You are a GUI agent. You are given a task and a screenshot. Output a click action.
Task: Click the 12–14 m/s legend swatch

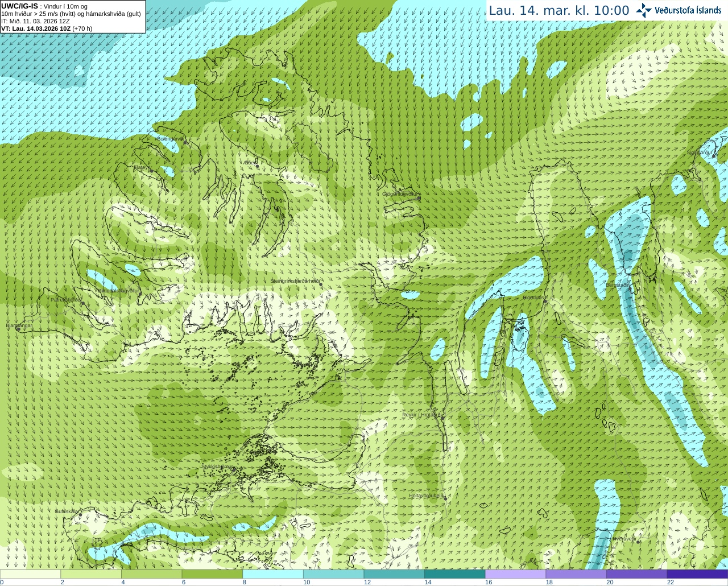tap(394, 574)
